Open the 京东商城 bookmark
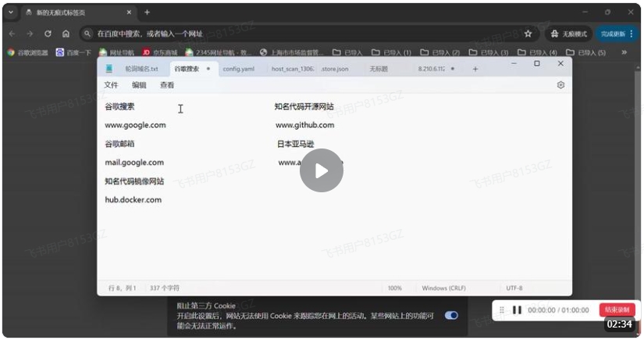 coord(160,52)
